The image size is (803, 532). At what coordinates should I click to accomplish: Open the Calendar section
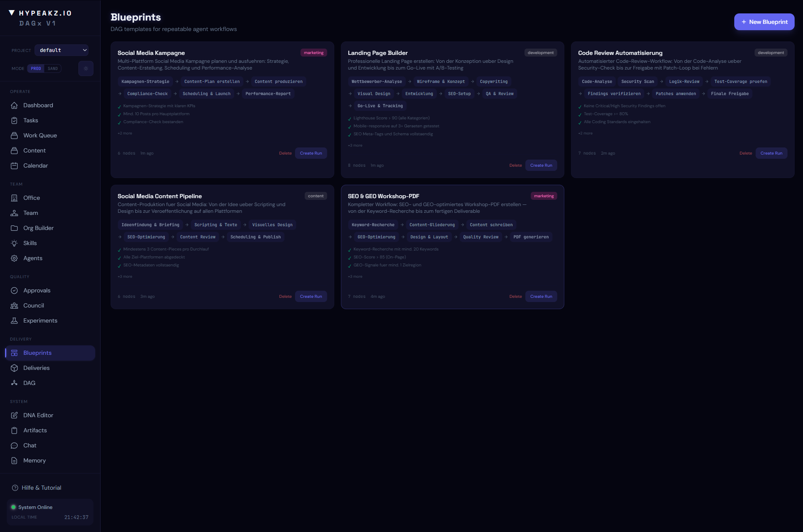coord(35,165)
